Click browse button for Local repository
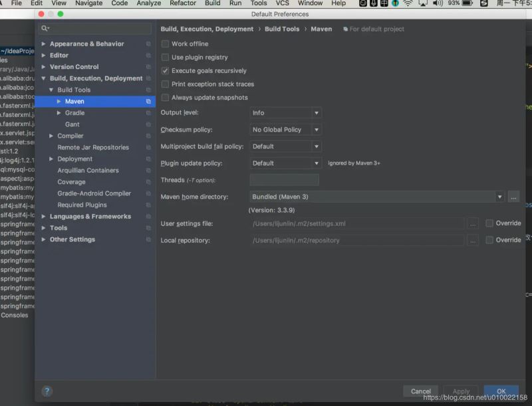 (473, 241)
